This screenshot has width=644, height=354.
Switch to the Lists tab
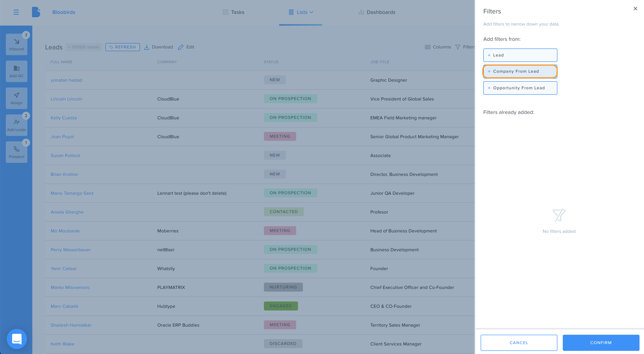(300, 12)
